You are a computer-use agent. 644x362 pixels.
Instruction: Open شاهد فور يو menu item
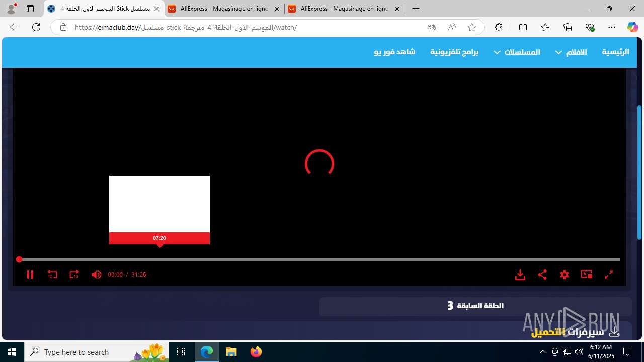pyautogui.click(x=394, y=52)
